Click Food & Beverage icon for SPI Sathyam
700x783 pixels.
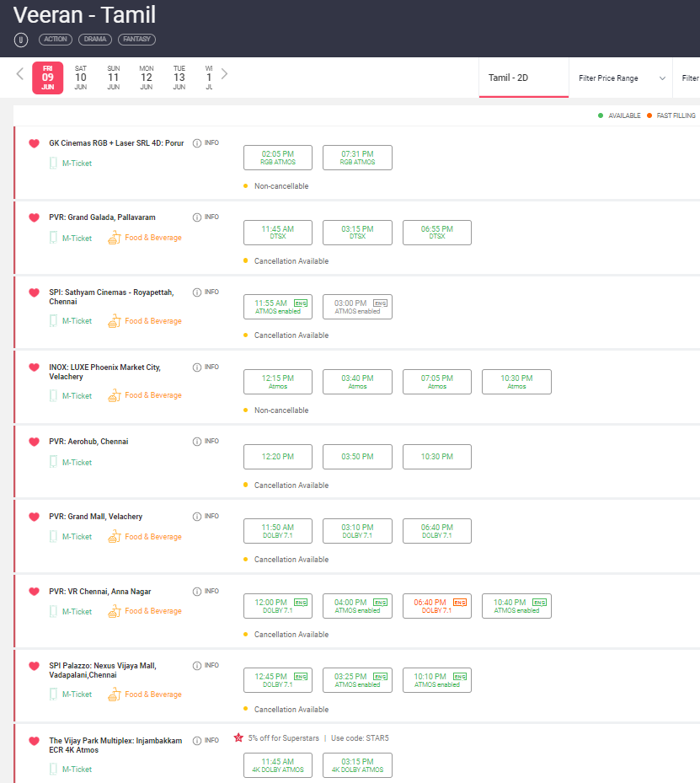click(x=115, y=321)
